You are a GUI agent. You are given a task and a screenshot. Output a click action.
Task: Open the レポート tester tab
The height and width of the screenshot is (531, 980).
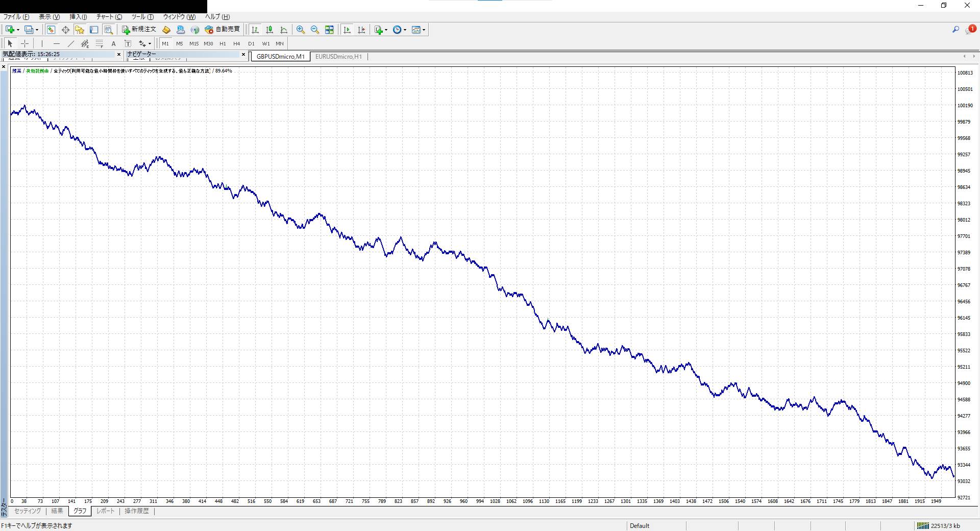(x=106, y=511)
